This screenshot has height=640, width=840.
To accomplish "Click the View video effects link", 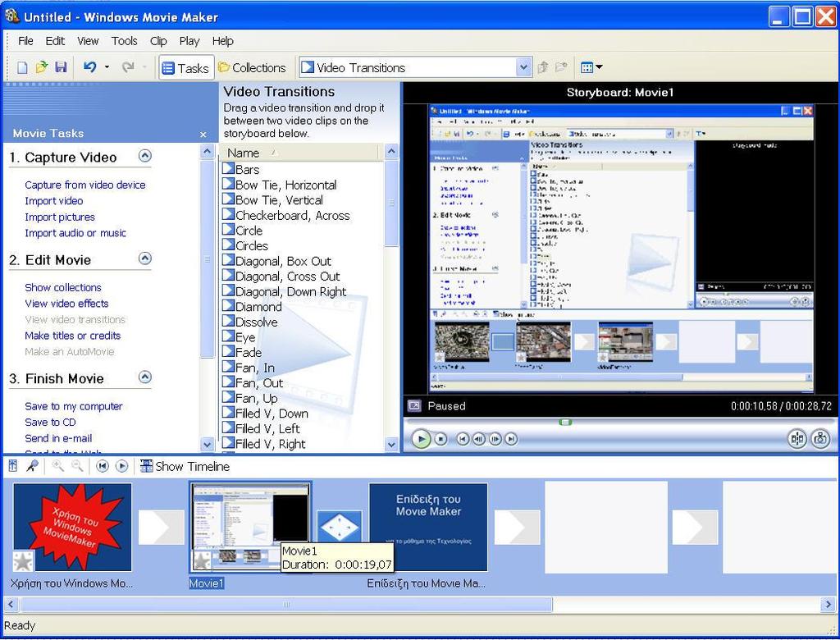I will click(66, 304).
